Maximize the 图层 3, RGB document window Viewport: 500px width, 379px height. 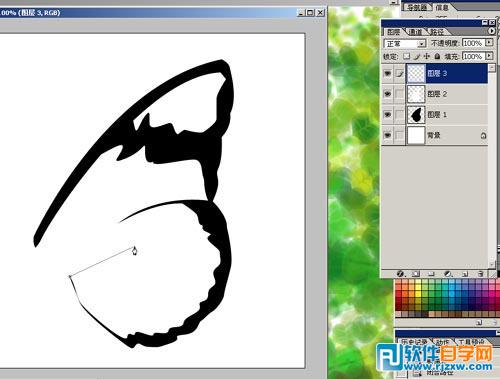[310, 13]
